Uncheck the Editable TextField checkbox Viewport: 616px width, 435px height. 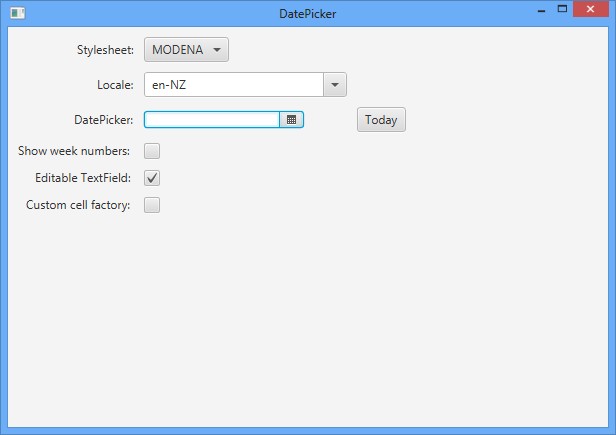pyautogui.click(x=152, y=179)
